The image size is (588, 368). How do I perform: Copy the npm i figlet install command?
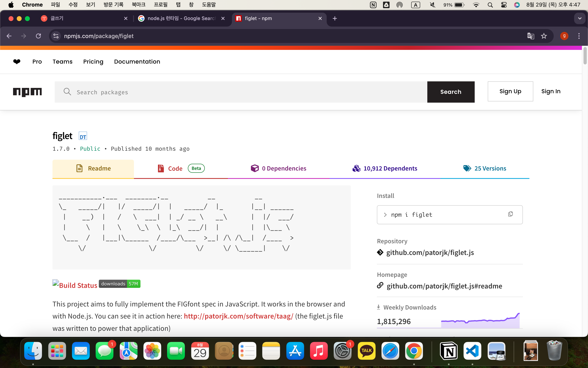click(x=510, y=214)
